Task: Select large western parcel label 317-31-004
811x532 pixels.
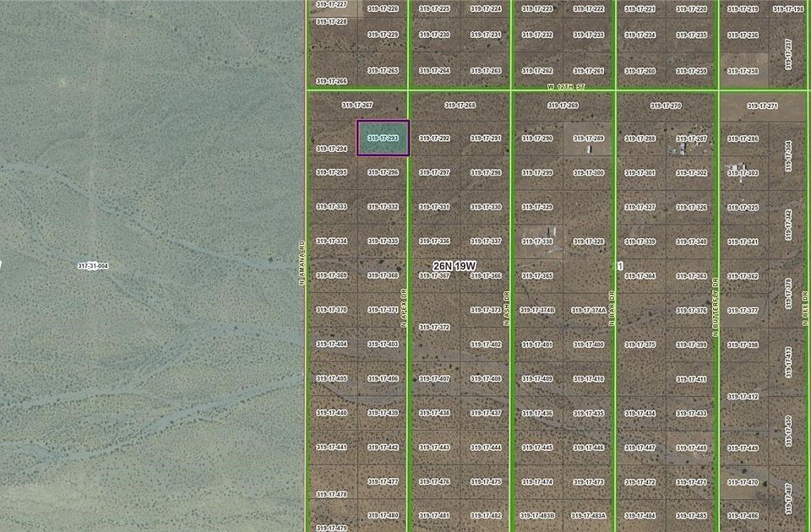Action: pos(93,266)
